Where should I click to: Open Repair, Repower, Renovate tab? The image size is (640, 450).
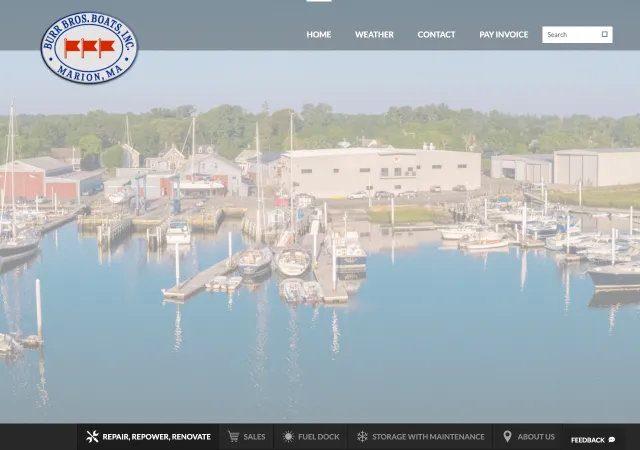[148, 437]
